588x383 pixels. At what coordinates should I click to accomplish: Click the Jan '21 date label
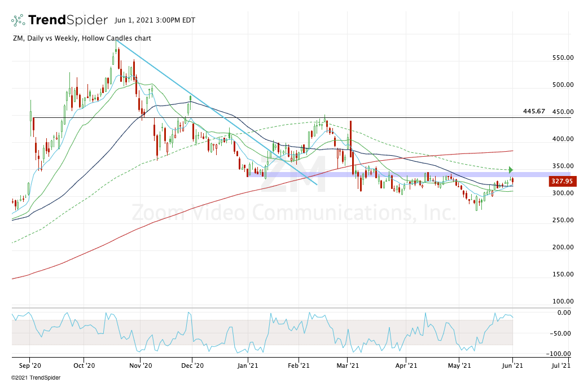(x=248, y=366)
